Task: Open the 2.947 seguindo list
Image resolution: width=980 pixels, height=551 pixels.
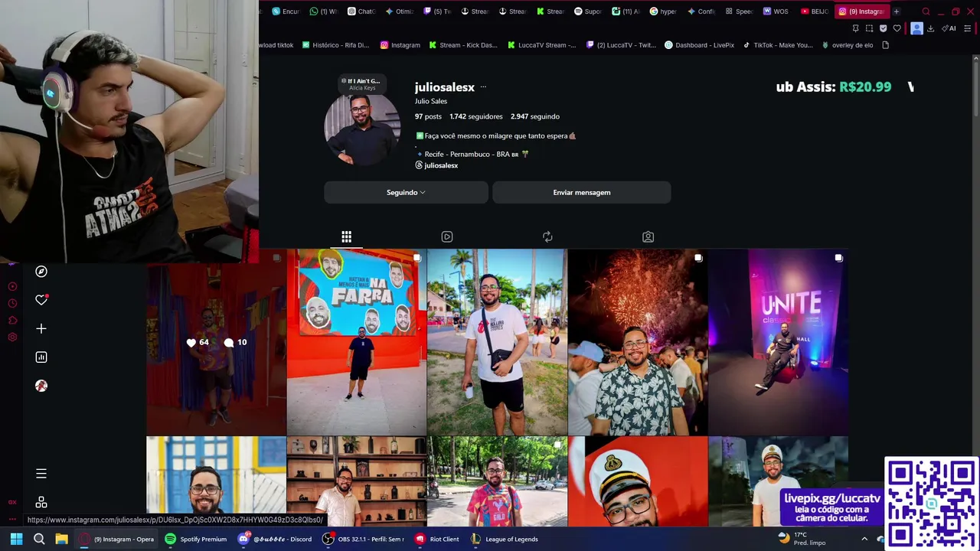Action: [535, 116]
